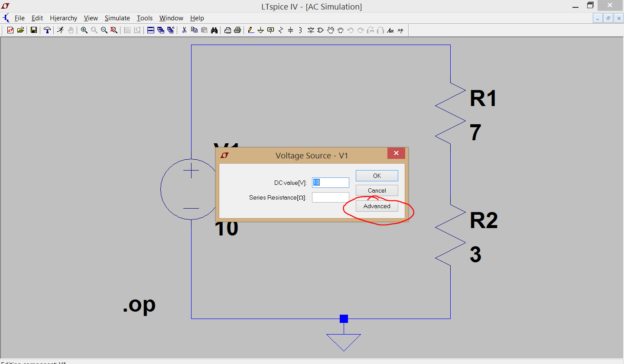The image size is (624, 364).
Task: Select the voltage source value 10 on schematic
Action: click(x=226, y=229)
